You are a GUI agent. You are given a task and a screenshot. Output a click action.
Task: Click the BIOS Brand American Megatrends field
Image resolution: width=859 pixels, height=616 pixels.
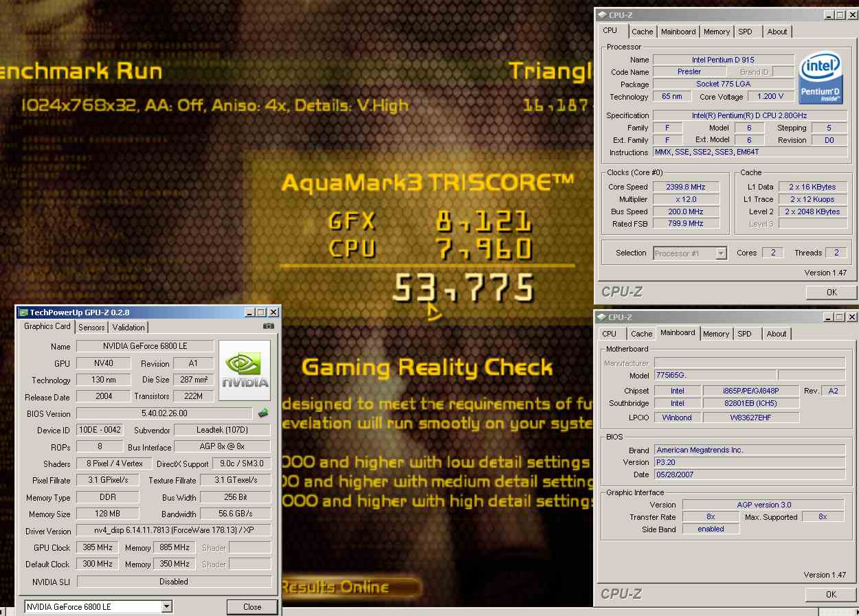[x=749, y=450]
